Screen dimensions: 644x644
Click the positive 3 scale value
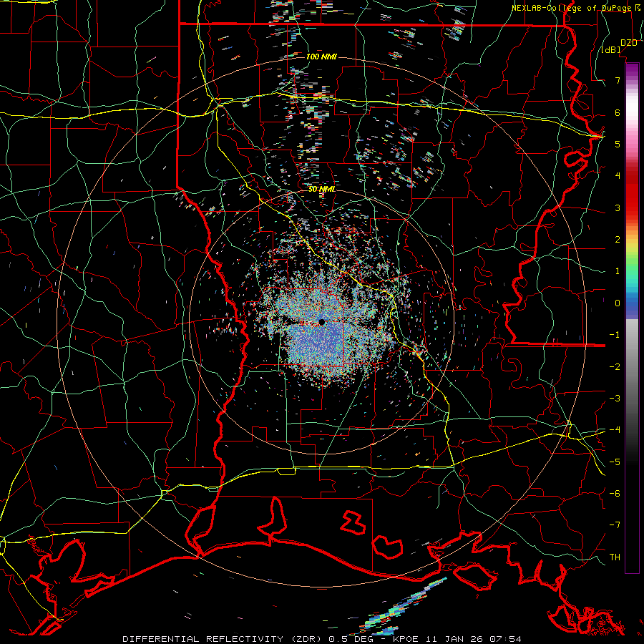click(618, 208)
